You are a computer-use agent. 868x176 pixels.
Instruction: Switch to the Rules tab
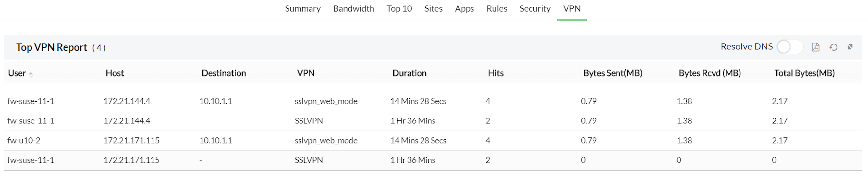click(x=497, y=9)
